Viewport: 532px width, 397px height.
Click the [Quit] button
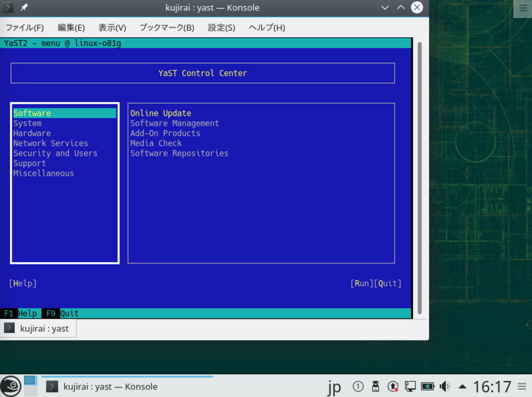388,283
